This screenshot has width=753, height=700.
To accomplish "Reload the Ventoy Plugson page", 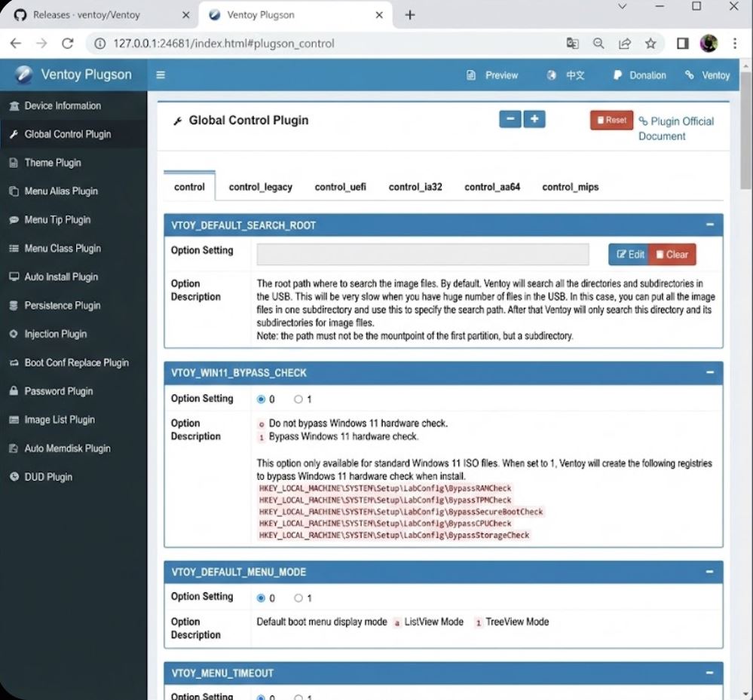I will point(67,43).
